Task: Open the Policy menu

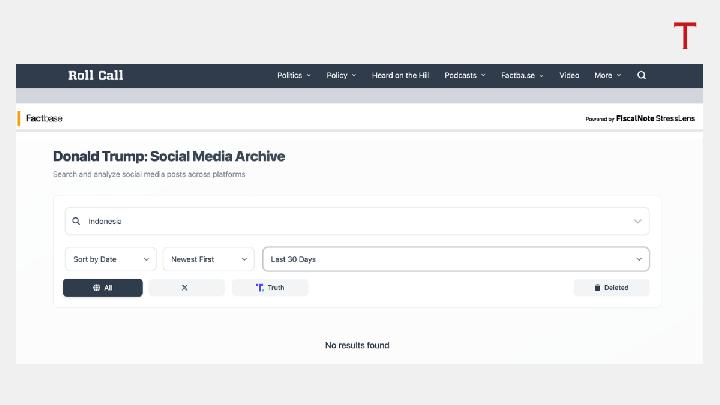Action: click(340, 75)
